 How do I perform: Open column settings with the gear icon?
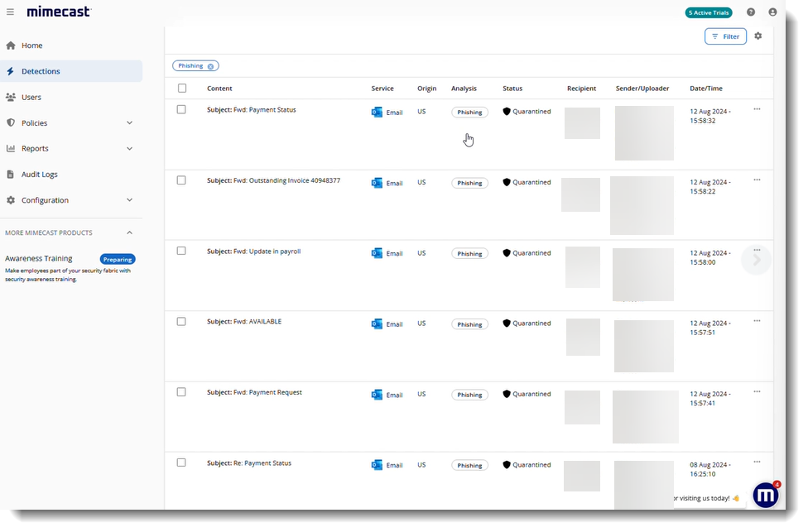(x=757, y=36)
